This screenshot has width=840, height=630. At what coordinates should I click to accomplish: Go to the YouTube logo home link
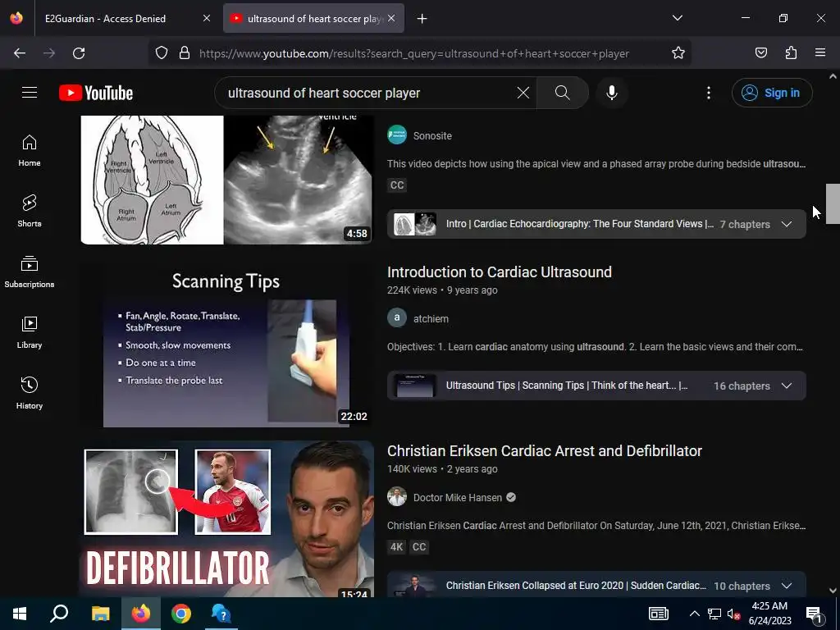click(x=96, y=93)
